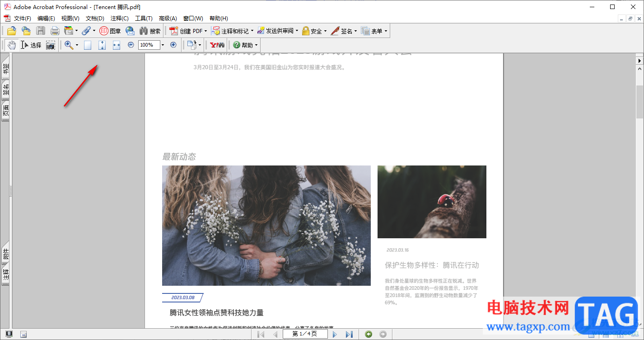Image resolution: width=644 pixels, height=340 pixels.
Task: Click the Fit Page icon
Action: click(x=102, y=45)
